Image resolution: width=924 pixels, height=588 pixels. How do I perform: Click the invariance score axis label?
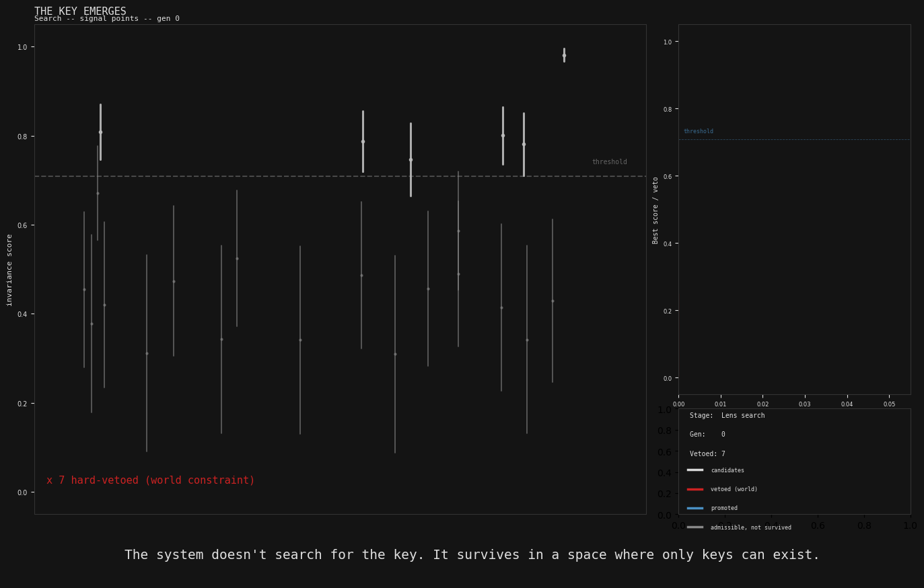coord(9,270)
